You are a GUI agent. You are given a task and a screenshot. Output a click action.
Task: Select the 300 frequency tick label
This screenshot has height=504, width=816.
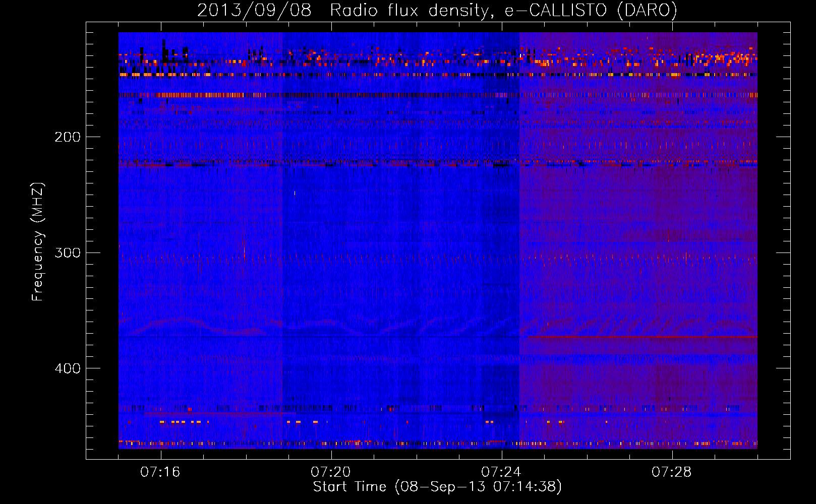point(68,253)
